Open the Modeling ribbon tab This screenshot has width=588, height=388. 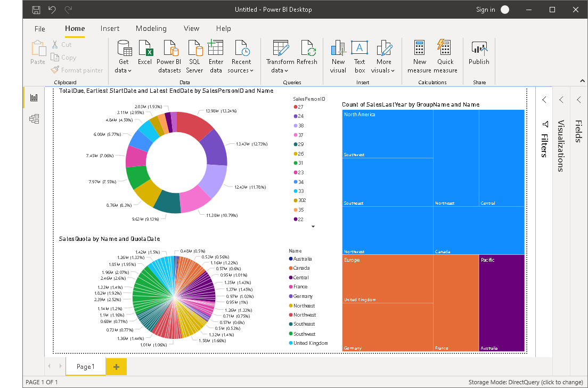click(151, 28)
